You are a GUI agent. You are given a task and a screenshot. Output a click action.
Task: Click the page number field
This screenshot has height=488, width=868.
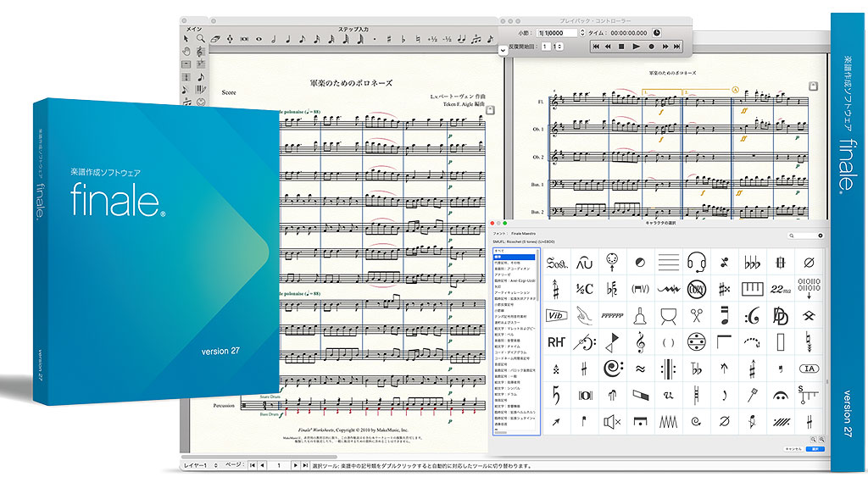[279, 466]
